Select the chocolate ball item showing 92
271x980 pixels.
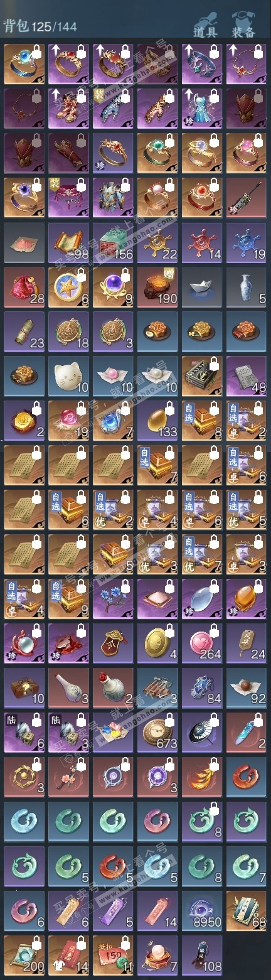(247, 687)
